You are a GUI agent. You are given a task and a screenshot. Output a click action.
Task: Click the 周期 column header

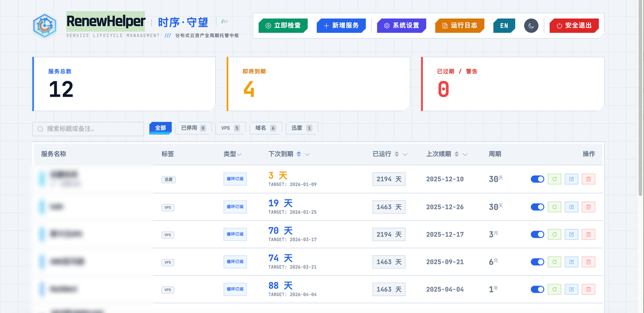(x=495, y=154)
